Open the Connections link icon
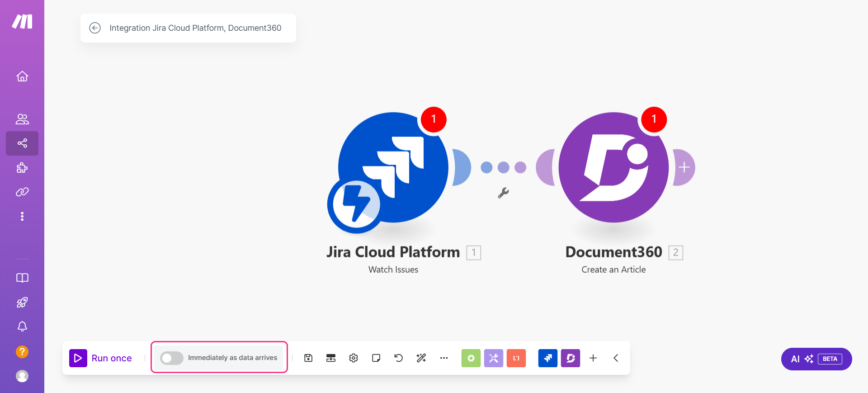This screenshot has width=868, height=393. tap(22, 192)
